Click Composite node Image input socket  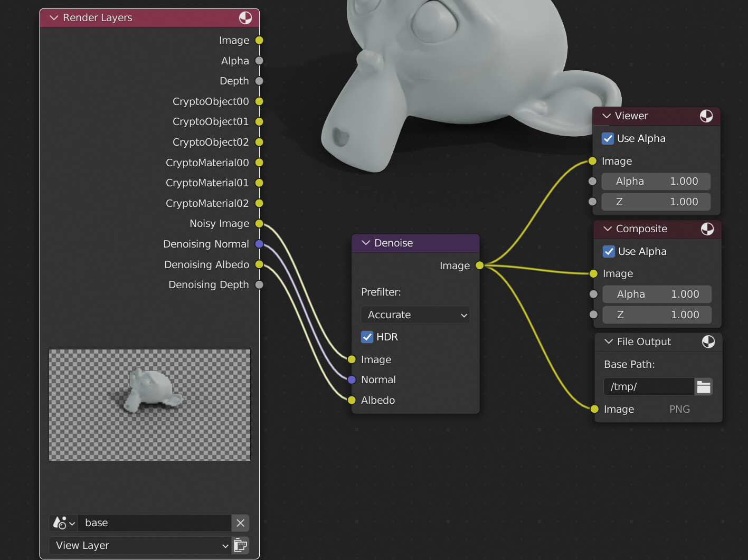coord(593,273)
